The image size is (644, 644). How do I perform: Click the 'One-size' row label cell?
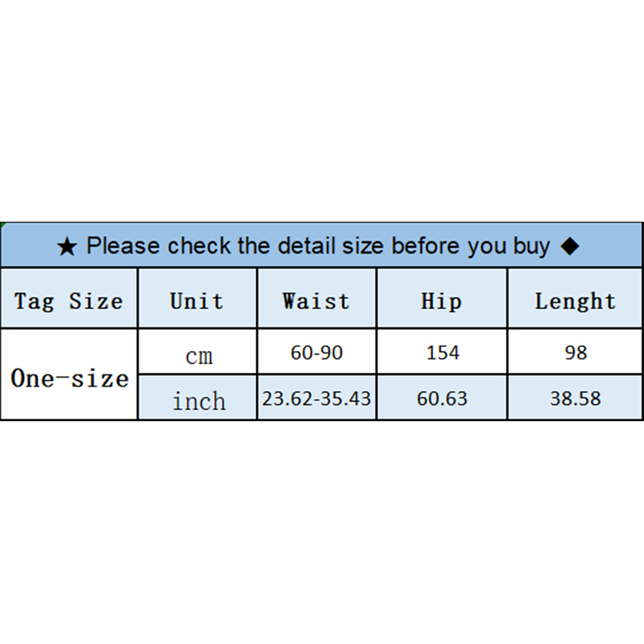[69, 378]
